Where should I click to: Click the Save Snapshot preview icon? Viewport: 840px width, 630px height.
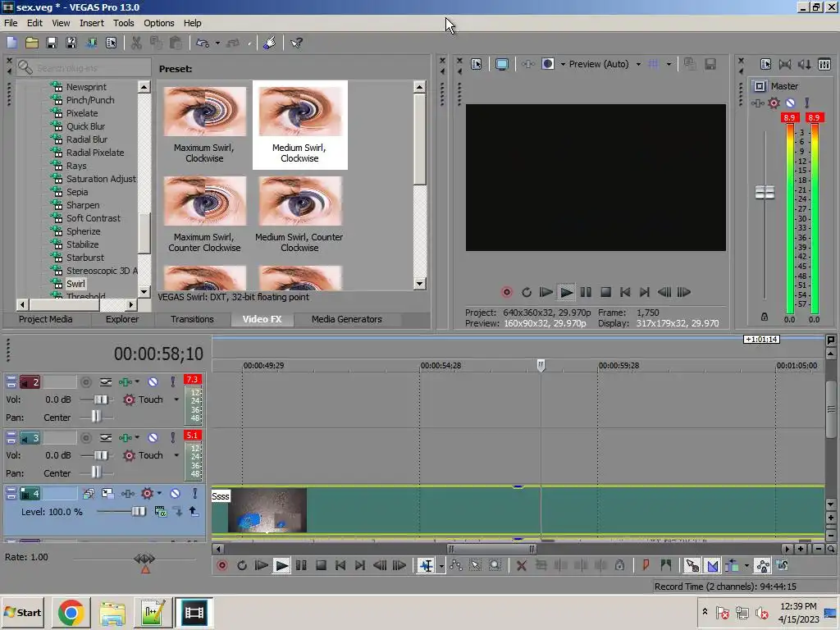[x=710, y=64]
